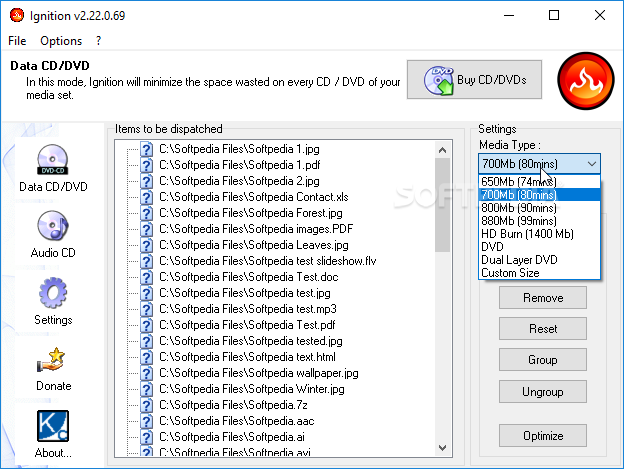Select 800Mb (90mins) media type
Screen dimensions: 624x469
[539, 208]
